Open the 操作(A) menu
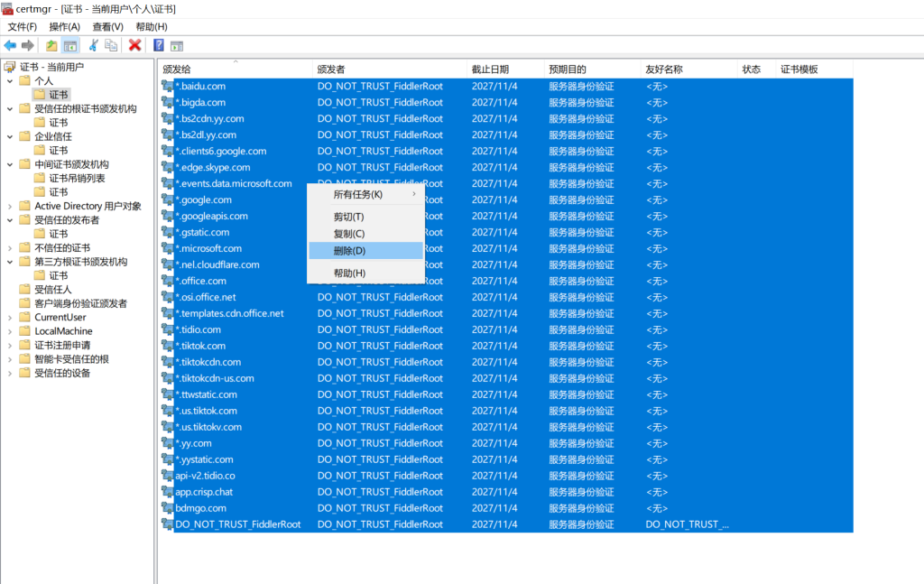 click(x=64, y=26)
